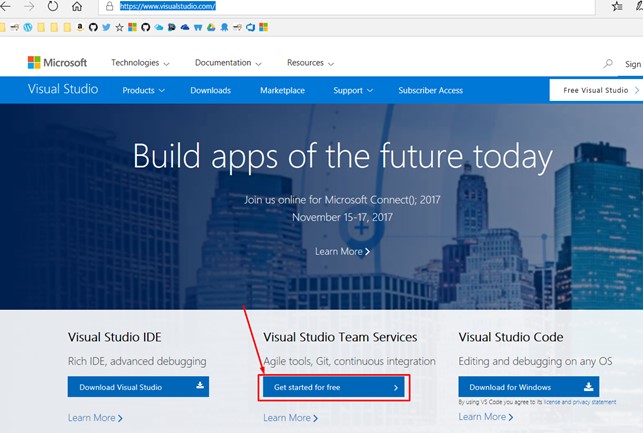
Task: Click the Microsoft logo
Action: click(x=57, y=63)
